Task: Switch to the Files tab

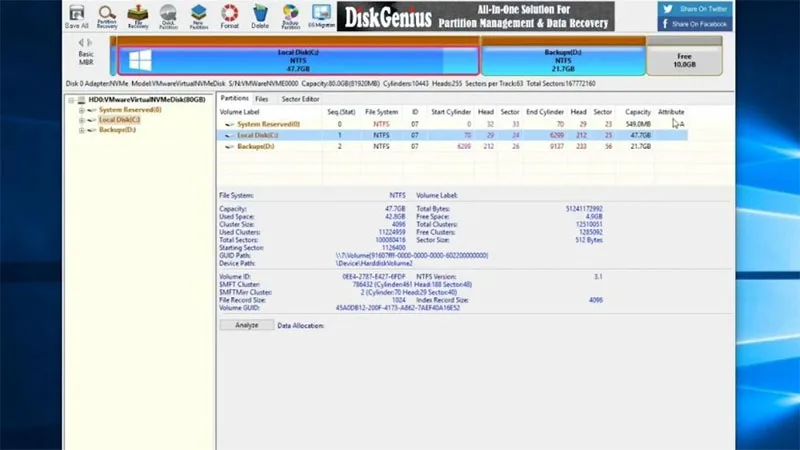Action: tap(262, 99)
